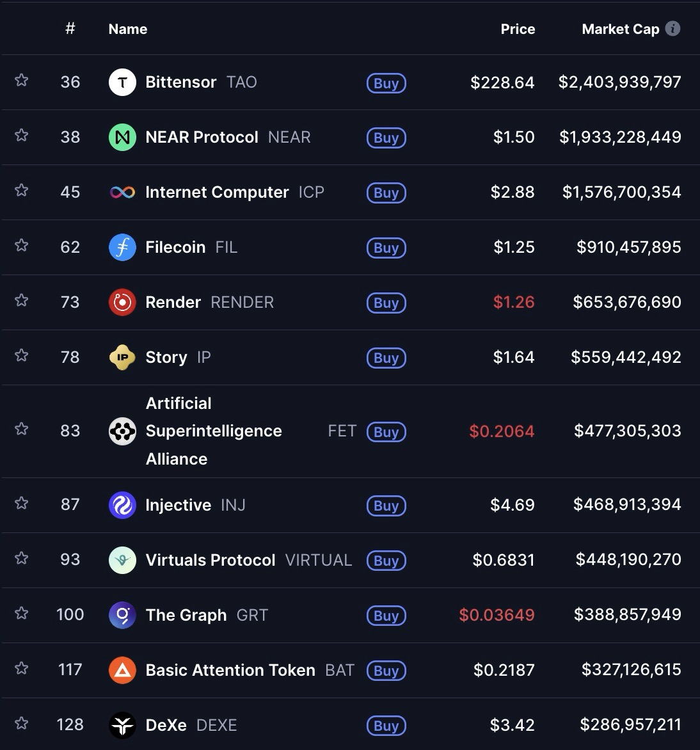Toggle the favorite star for DeXe
The width and height of the screenshot is (700, 750).
(22, 723)
